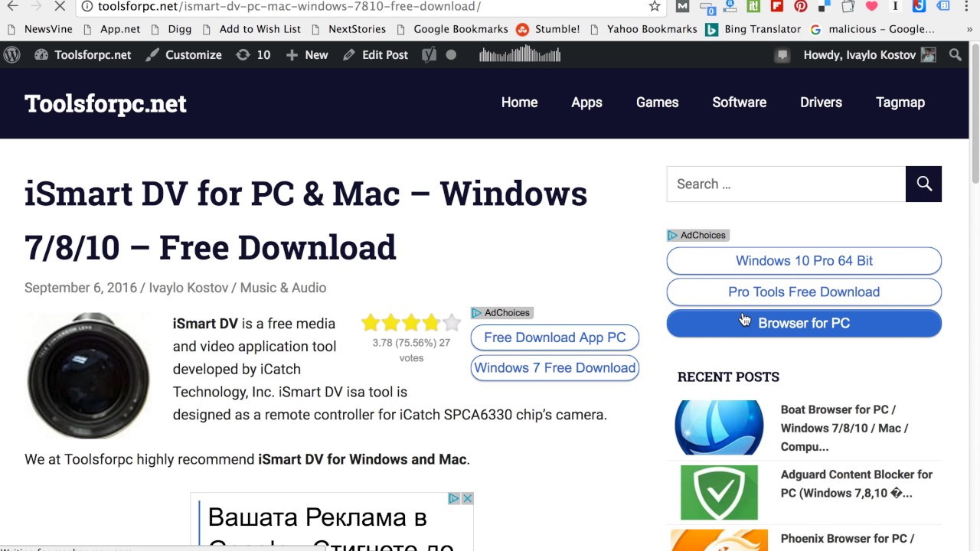Open the Games nav item

pyautogui.click(x=657, y=103)
